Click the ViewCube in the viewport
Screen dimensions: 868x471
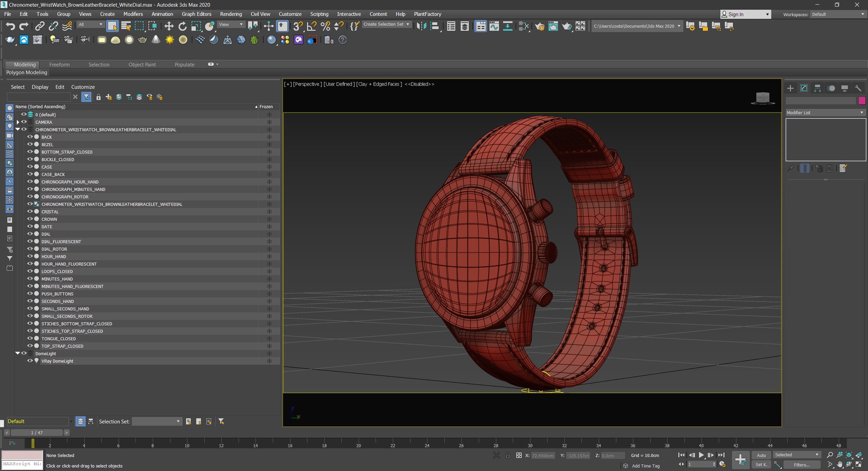763,97
